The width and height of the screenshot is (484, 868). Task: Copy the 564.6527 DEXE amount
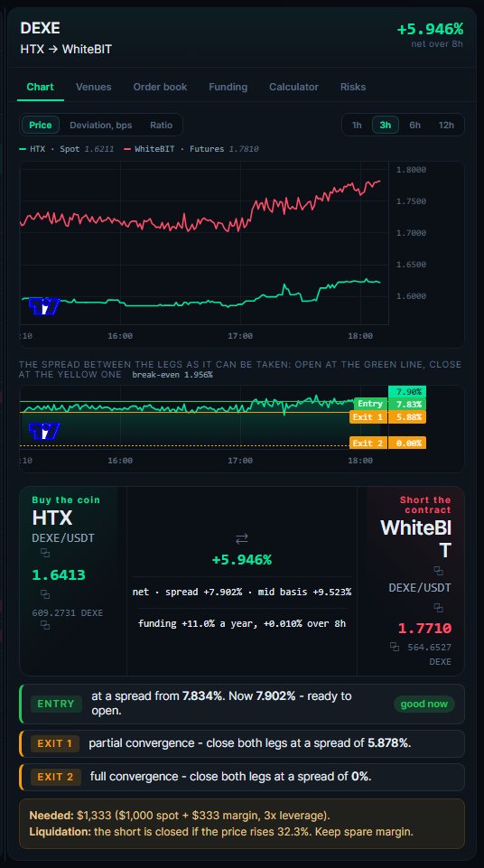click(x=395, y=647)
